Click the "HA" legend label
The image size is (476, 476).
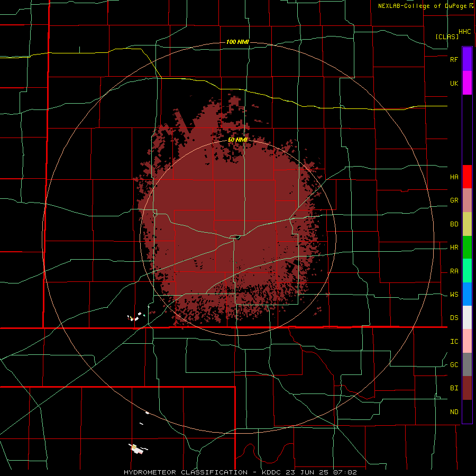tap(454, 177)
